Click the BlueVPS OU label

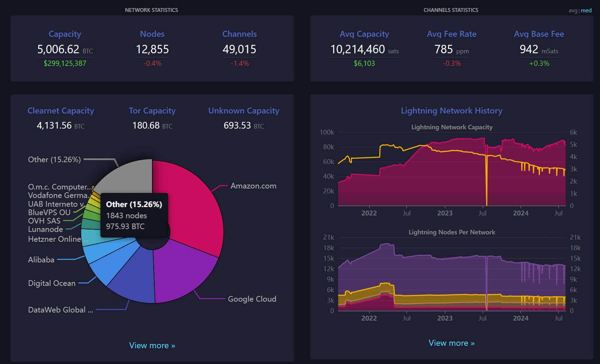coord(49,212)
